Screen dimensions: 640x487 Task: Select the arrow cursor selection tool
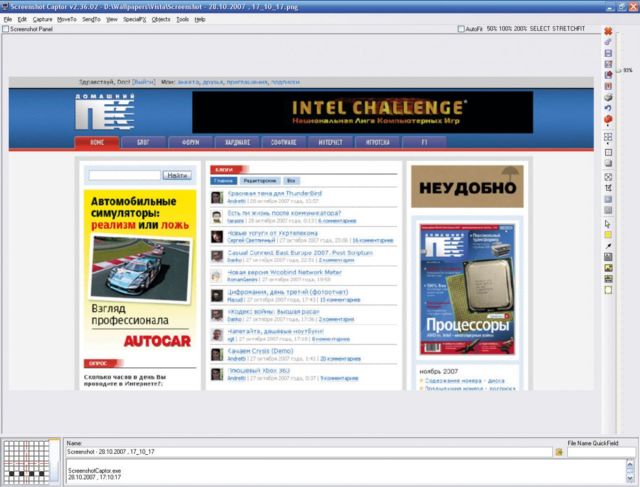point(608,224)
